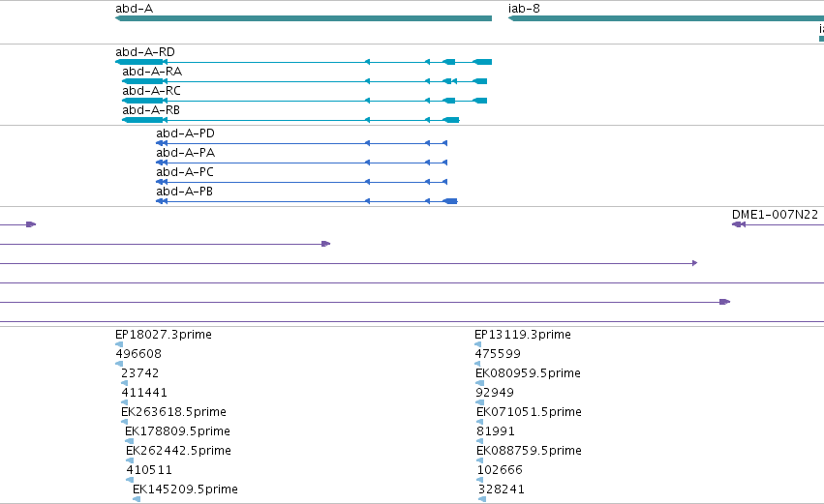Click arrow marker under EP18027.3prime

[119, 344]
